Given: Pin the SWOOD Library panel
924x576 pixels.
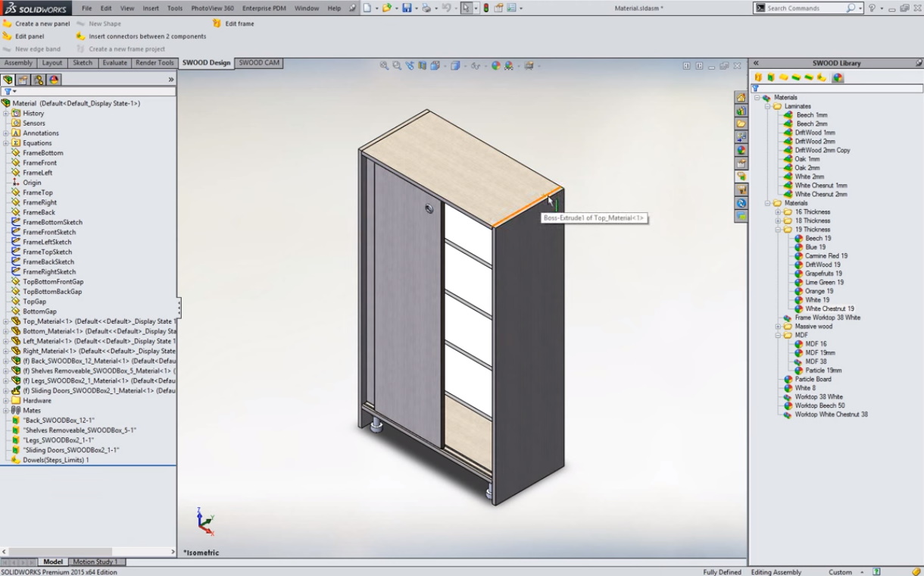Looking at the screenshot, I should point(918,63).
